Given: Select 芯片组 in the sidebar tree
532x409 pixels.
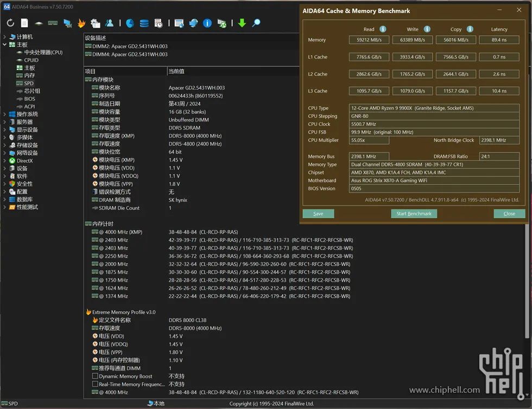Looking at the screenshot, I should [x=32, y=91].
